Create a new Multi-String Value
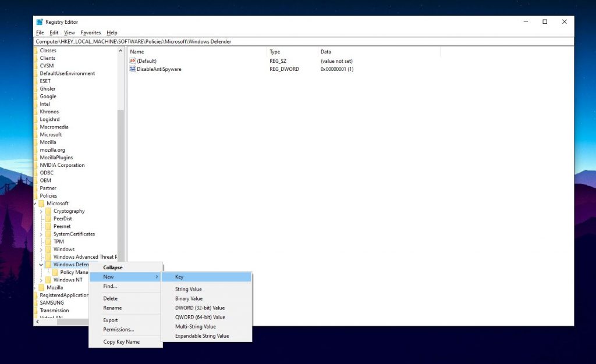596x364 pixels. click(207, 326)
